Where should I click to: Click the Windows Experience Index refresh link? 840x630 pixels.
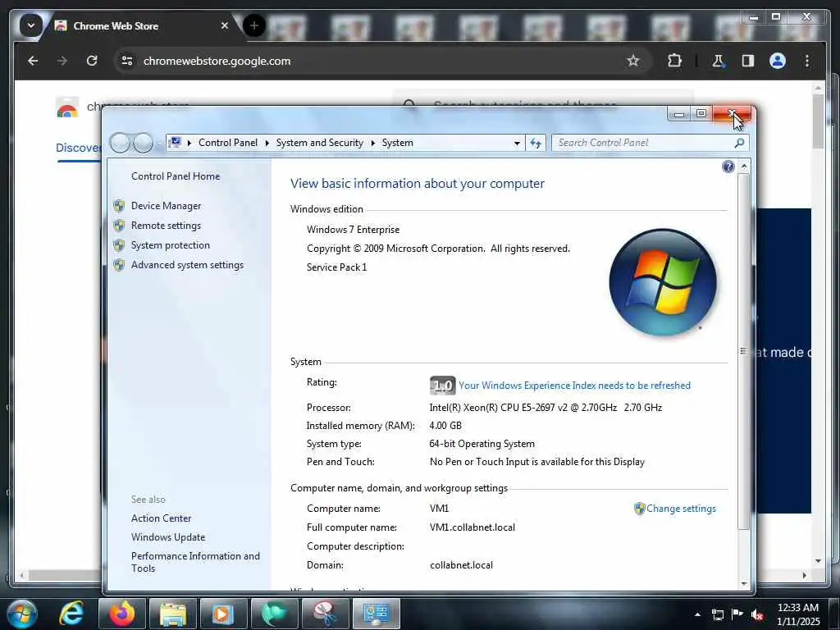[574, 386]
